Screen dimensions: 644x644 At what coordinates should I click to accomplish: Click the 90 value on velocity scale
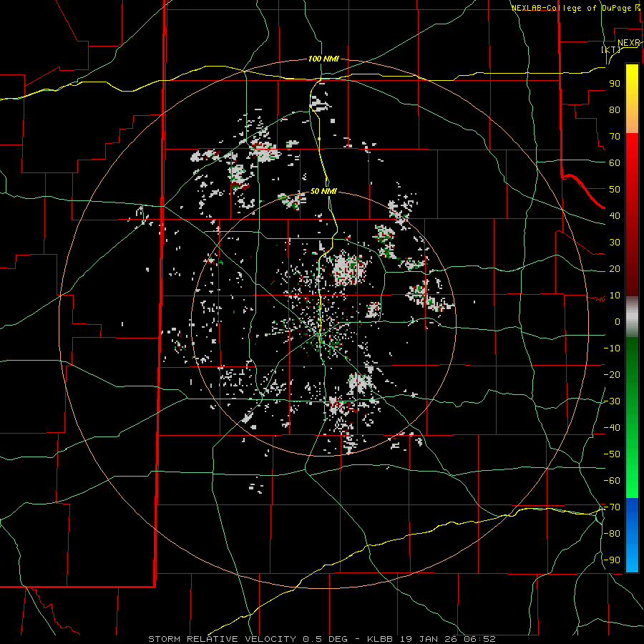click(615, 84)
